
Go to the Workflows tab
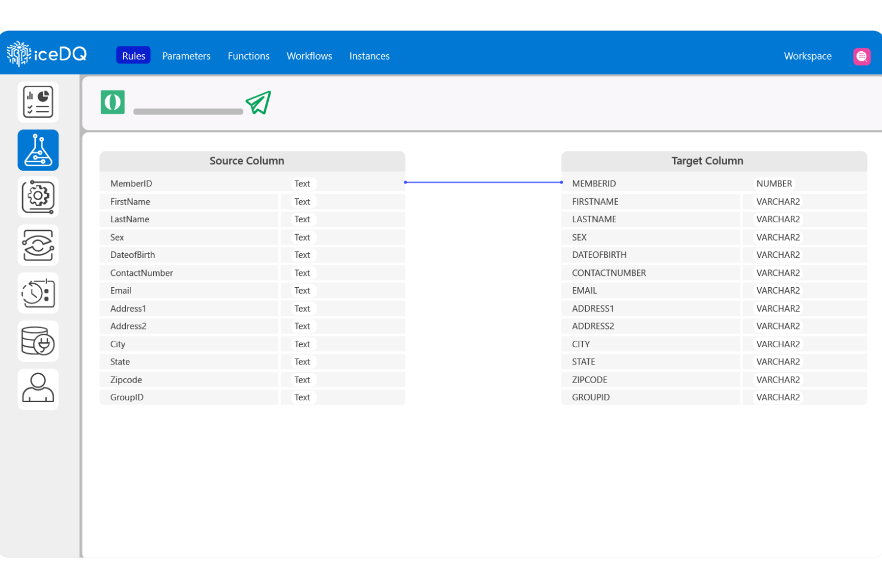tap(309, 56)
